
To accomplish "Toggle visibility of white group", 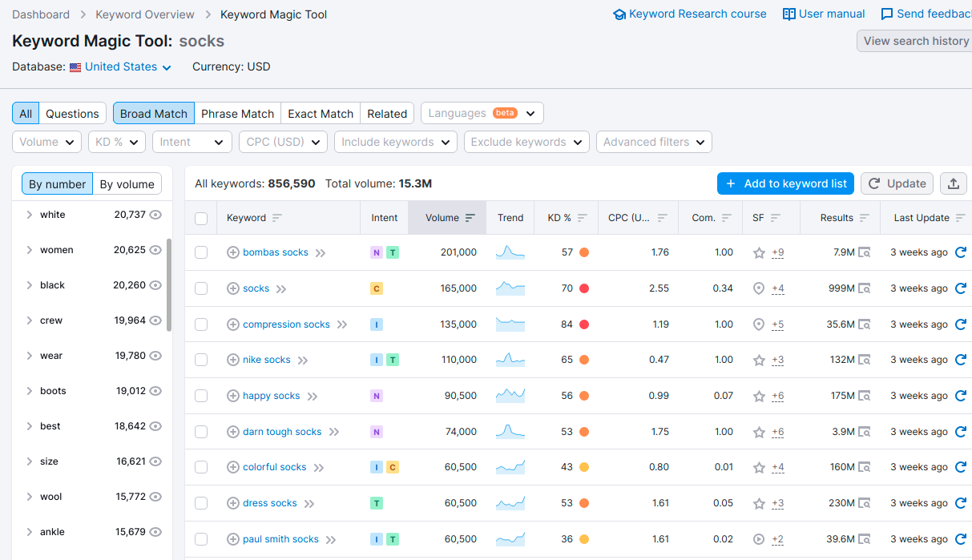I will [x=155, y=215].
